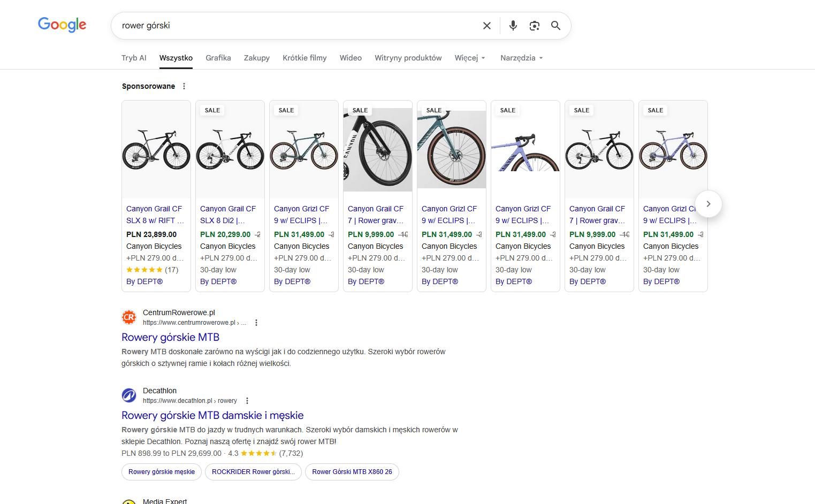Open the Narzędzia dropdown
The image size is (815, 504).
(x=521, y=58)
